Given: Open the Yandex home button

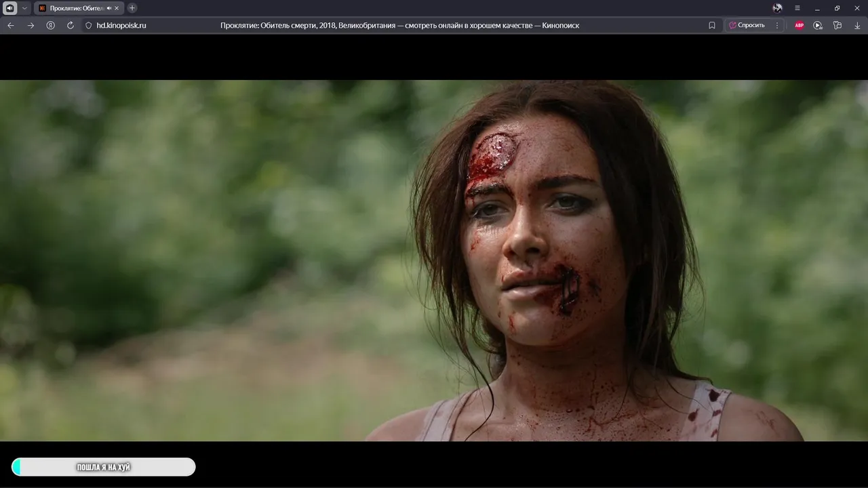Looking at the screenshot, I should click(50, 25).
